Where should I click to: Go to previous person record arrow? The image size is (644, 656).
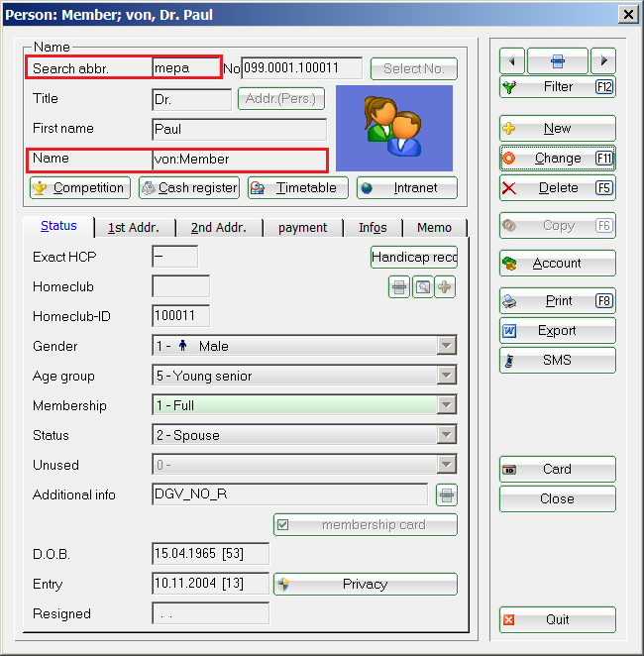512,61
